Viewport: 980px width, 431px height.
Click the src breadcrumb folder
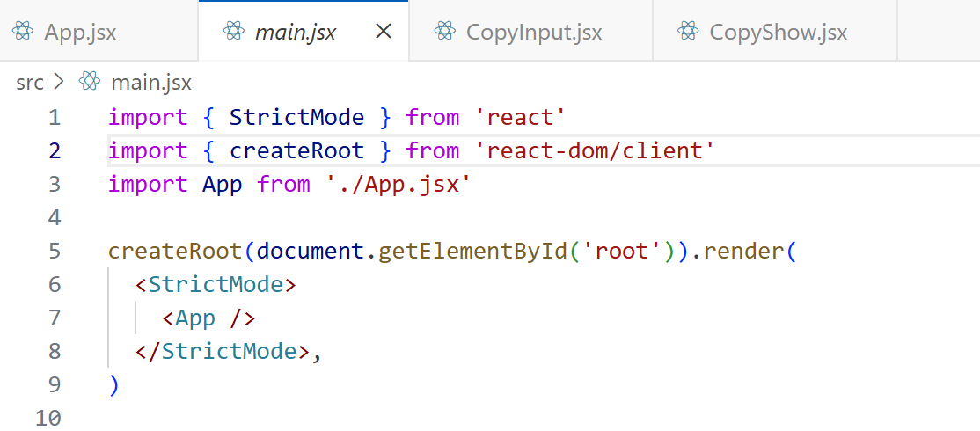(x=30, y=83)
